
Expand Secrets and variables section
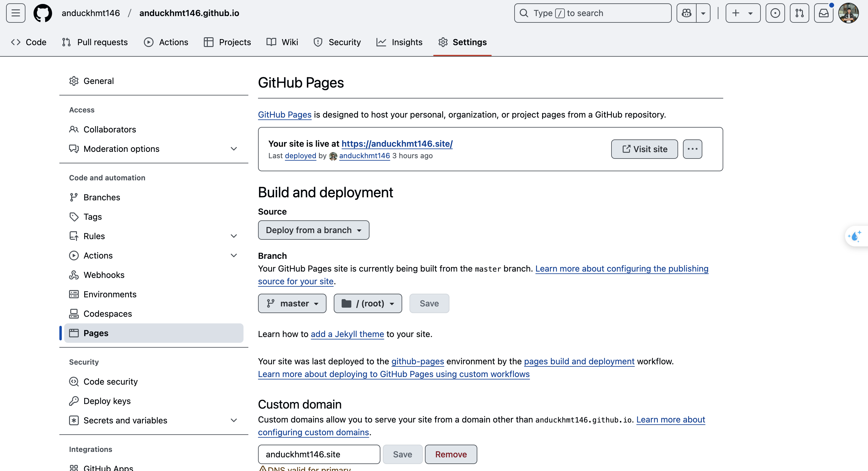click(234, 420)
